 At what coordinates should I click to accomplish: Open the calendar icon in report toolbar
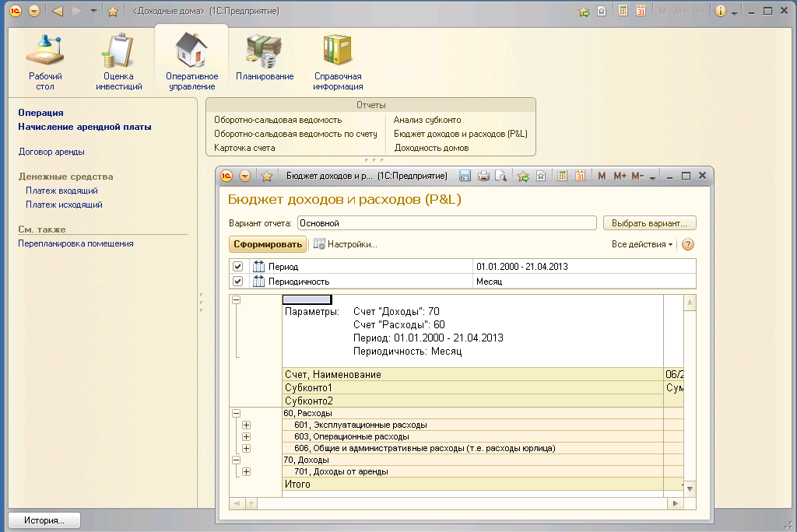(x=580, y=177)
